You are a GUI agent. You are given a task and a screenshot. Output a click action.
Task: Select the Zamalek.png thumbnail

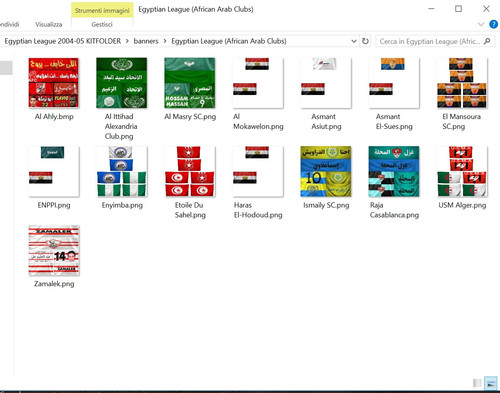[x=54, y=250]
